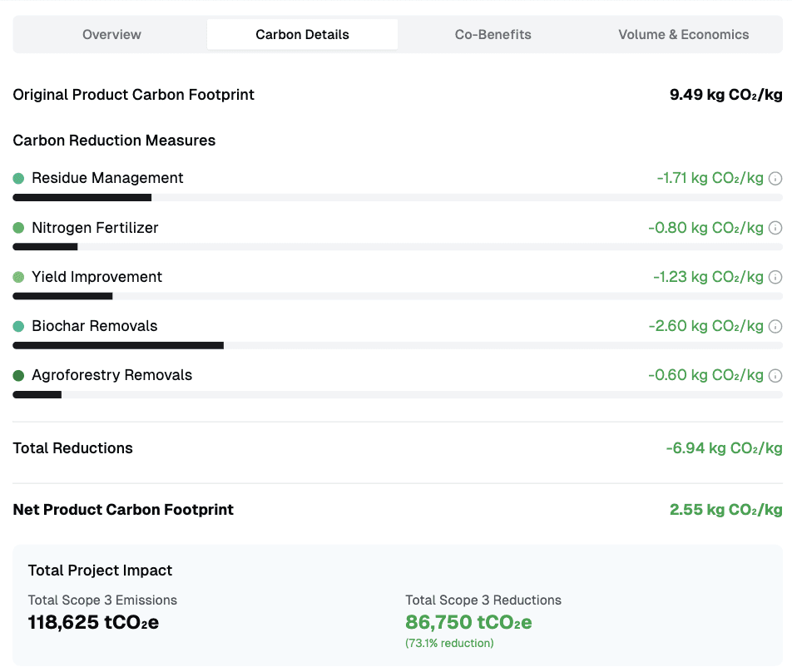792x672 pixels.
Task: Click the Residue Management progress bar
Action: 398,197
